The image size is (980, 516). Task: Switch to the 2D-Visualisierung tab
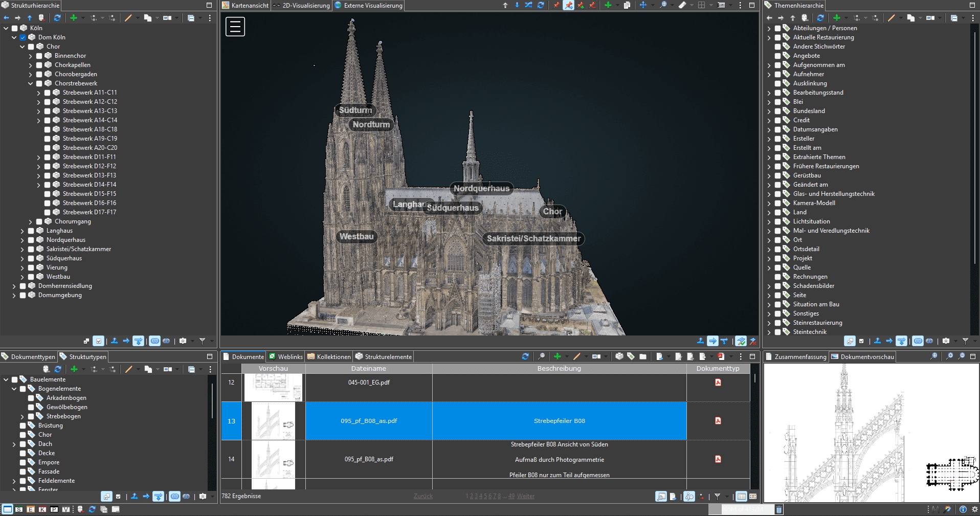pyautogui.click(x=305, y=6)
